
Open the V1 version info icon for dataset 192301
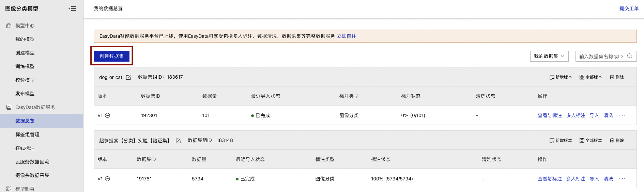pos(107,115)
